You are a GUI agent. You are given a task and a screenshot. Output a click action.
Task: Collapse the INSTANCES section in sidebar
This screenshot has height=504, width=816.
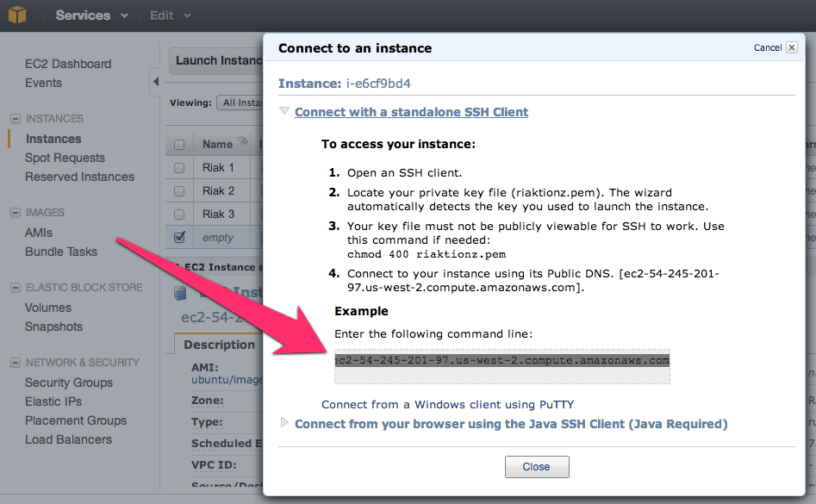point(16,119)
